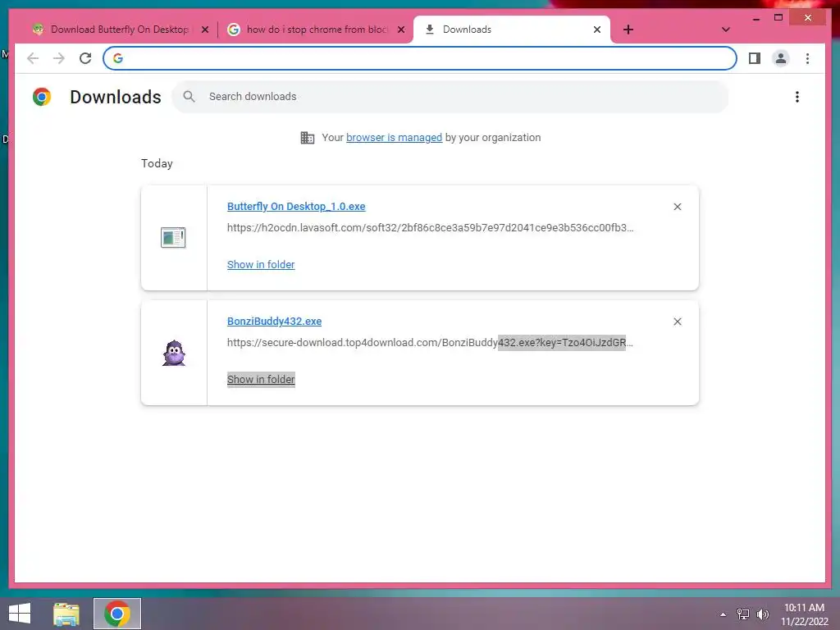840x630 pixels.
Task: Click the Chrome taskbar icon
Action: point(117,614)
